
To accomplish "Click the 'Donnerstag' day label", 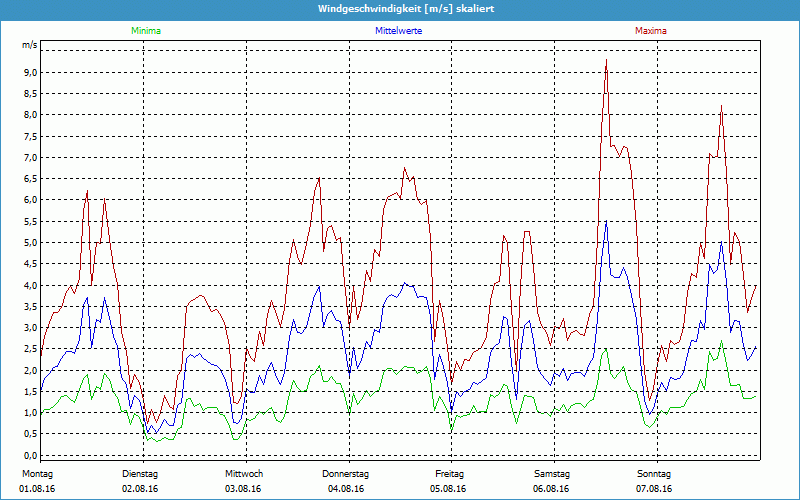I will [345, 474].
